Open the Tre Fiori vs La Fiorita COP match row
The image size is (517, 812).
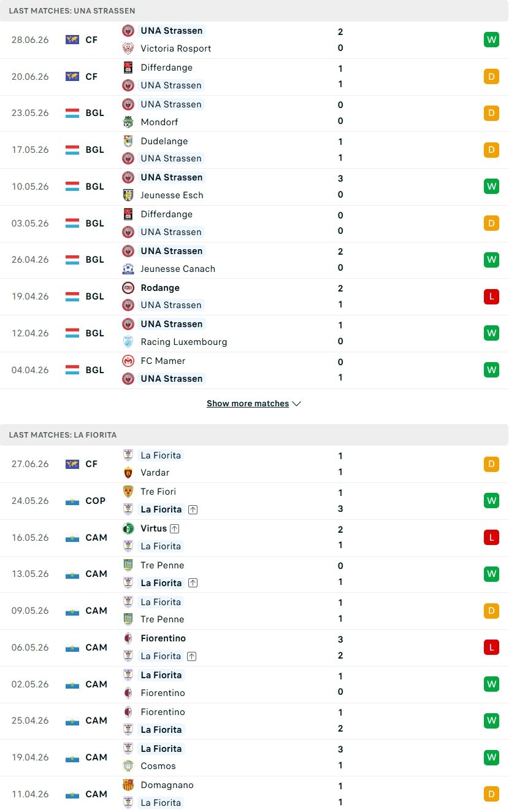tap(254, 501)
